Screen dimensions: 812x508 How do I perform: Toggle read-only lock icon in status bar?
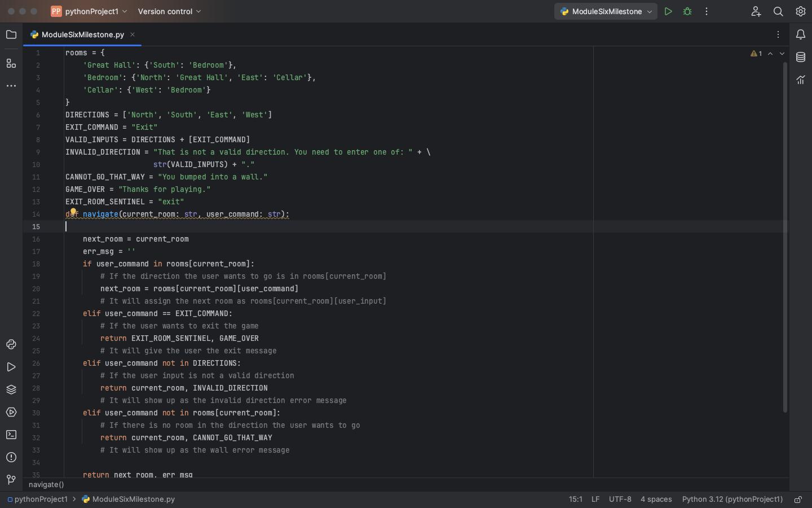(x=798, y=500)
